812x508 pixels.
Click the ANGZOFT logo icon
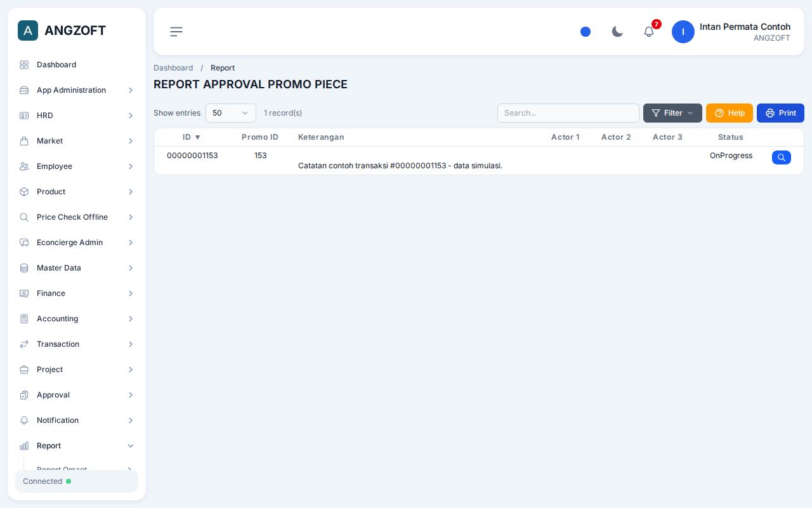point(28,30)
